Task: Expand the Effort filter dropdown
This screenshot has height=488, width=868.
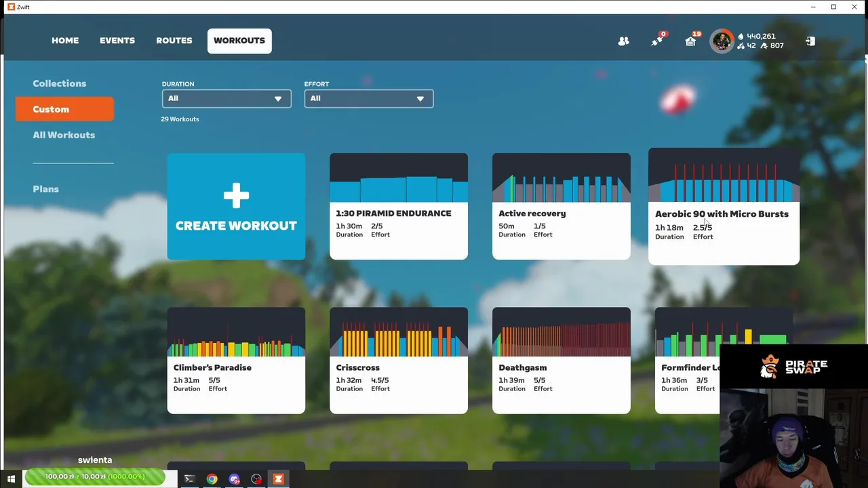Action: coord(369,98)
